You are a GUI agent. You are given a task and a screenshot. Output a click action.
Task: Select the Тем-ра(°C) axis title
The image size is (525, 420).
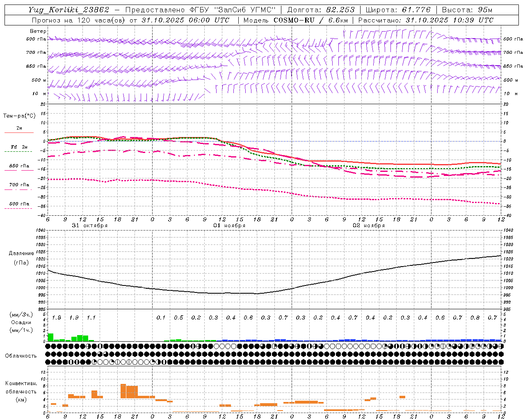tap(19, 116)
